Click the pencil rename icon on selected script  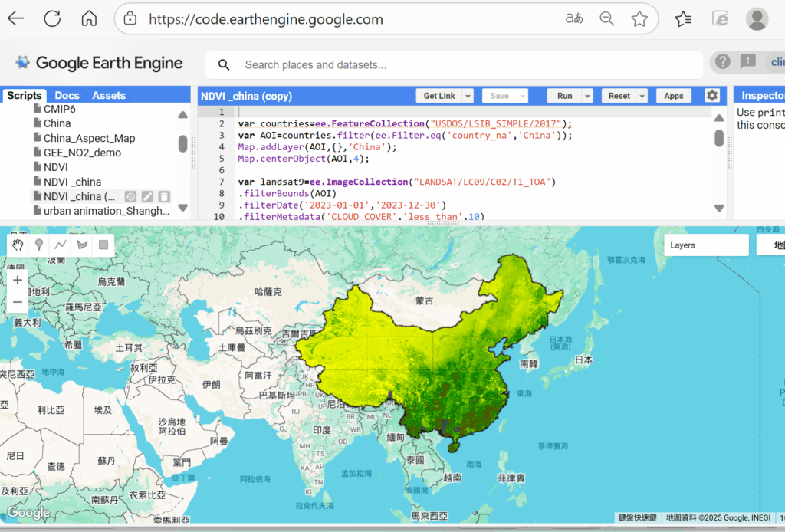pyautogui.click(x=147, y=197)
